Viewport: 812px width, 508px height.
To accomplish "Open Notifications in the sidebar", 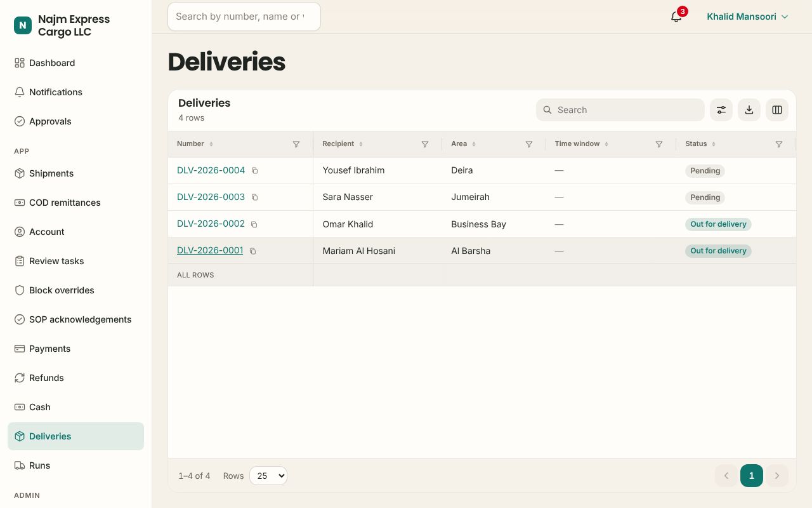I will pyautogui.click(x=76, y=92).
